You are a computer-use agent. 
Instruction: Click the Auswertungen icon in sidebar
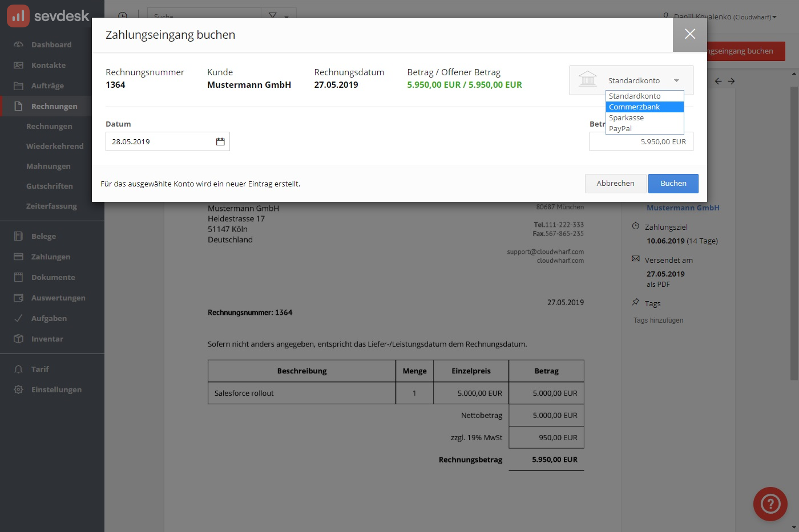click(x=18, y=298)
